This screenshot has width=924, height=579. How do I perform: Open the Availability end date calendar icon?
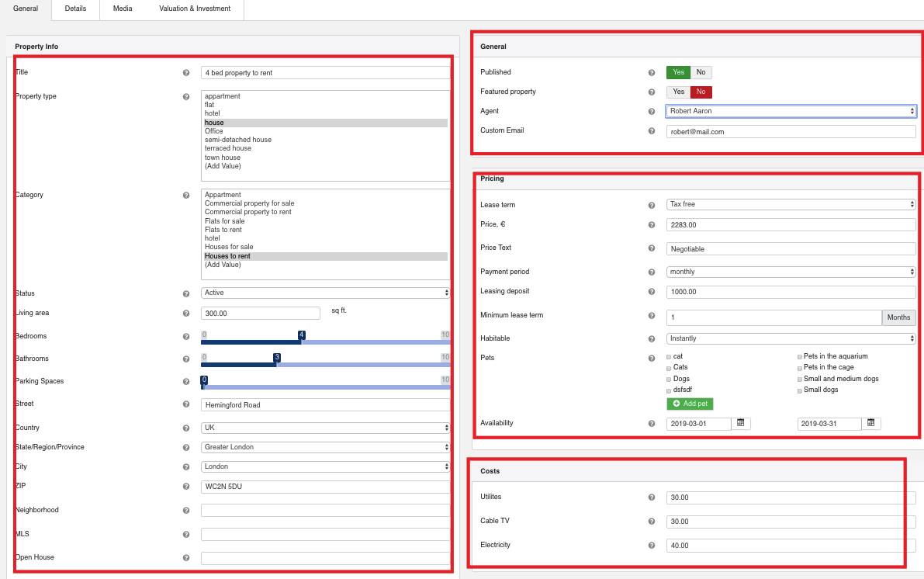pos(871,423)
